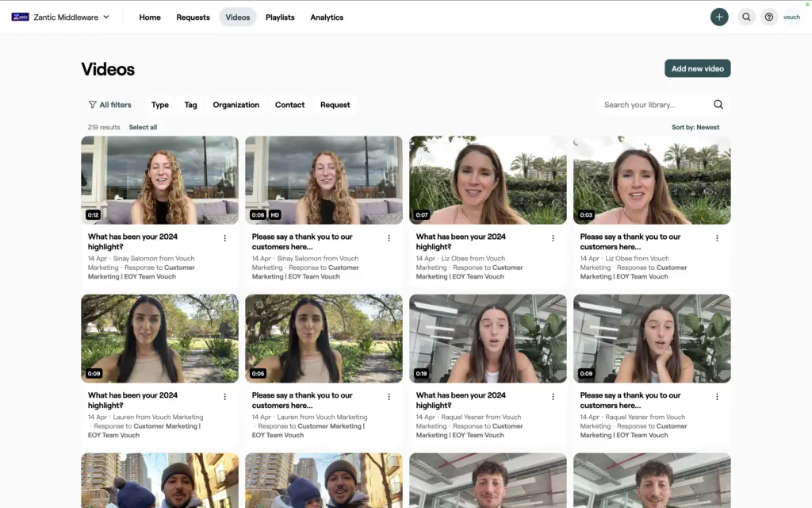Open options menu for Sinay Salomon thank you video
This screenshot has height=508, width=812.
389,238
